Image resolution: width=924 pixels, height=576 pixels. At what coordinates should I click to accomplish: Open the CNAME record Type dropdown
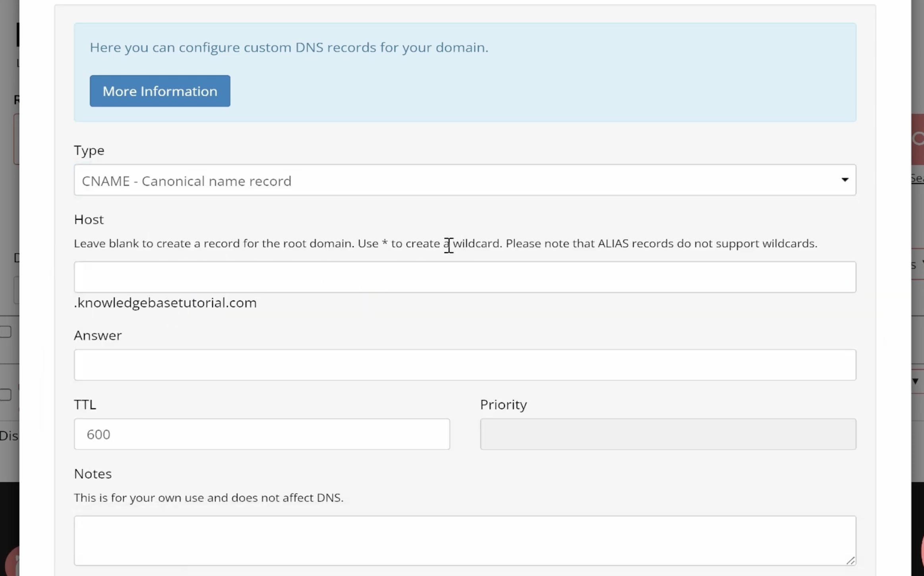coord(465,180)
